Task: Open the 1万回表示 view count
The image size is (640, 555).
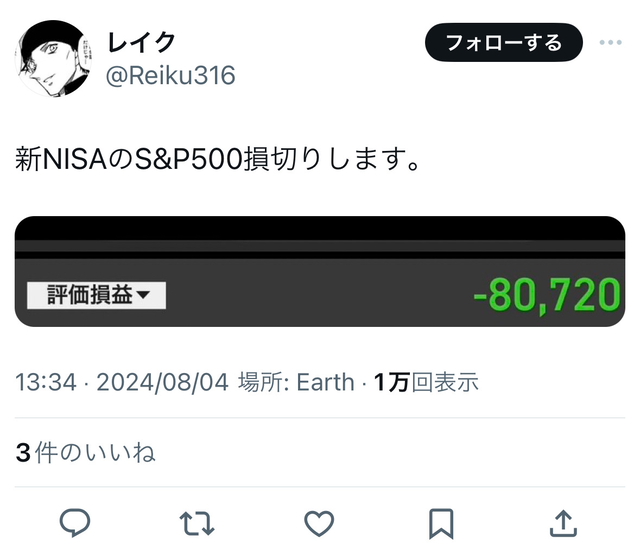Action: pos(426,382)
